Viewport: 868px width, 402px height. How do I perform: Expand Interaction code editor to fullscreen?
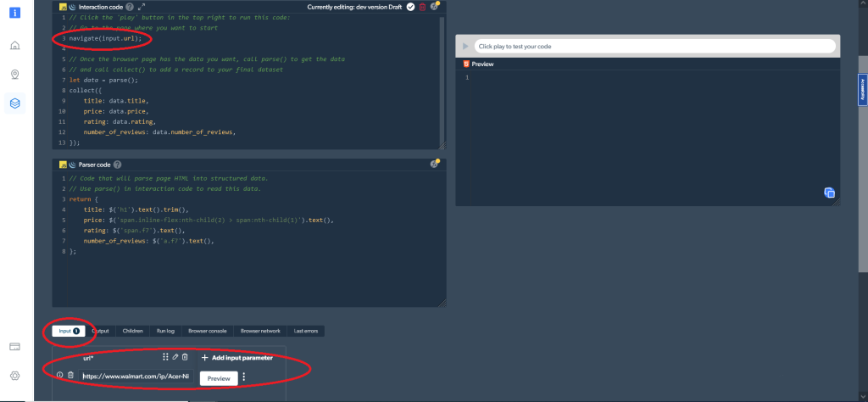pyautogui.click(x=142, y=7)
